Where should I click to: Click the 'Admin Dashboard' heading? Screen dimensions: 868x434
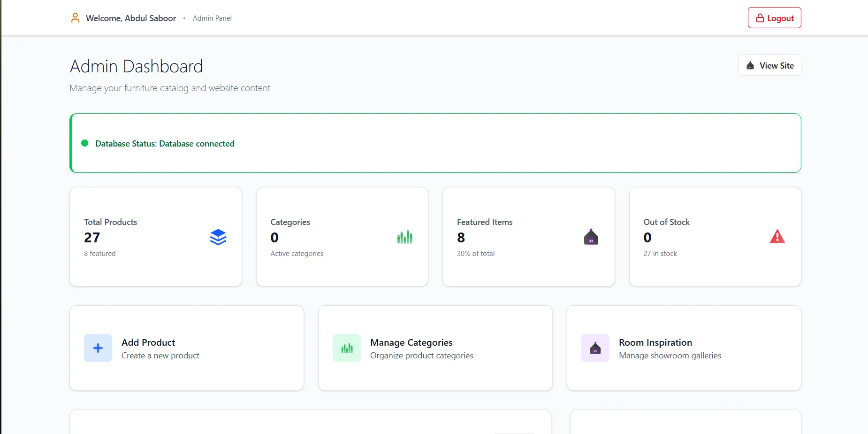(x=137, y=66)
